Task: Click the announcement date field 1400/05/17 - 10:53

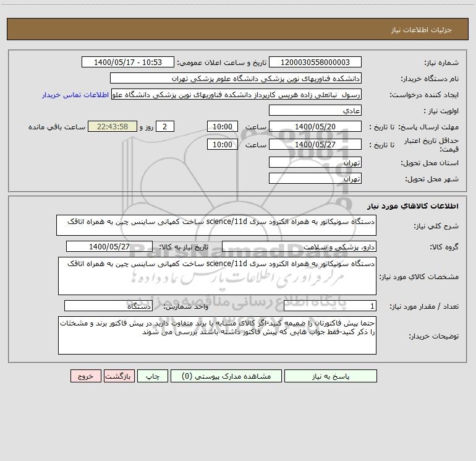Action: coord(128,62)
